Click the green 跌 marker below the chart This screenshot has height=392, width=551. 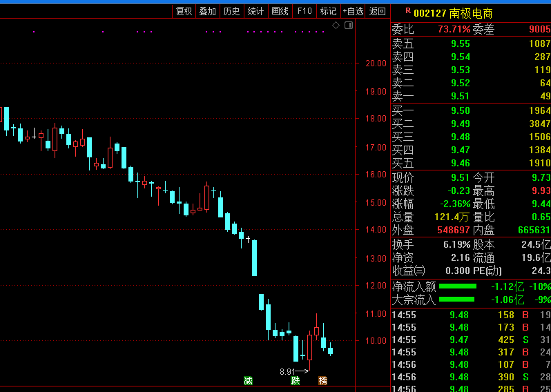point(296,380)
